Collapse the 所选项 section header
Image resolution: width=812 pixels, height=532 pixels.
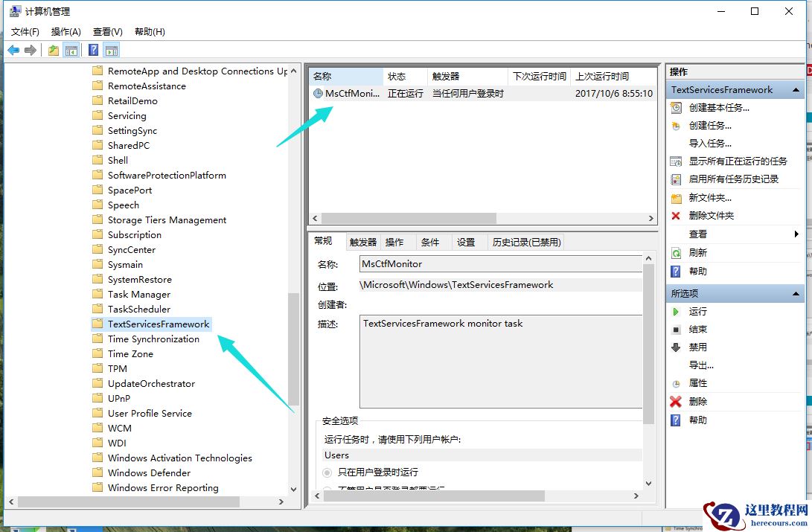tap(796, 292)
